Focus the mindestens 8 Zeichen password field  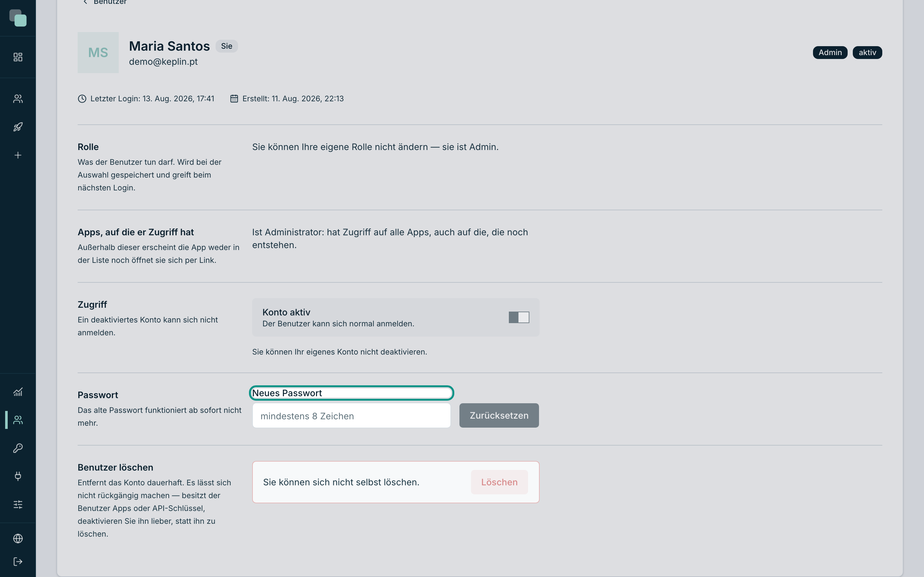pos(351,415)
